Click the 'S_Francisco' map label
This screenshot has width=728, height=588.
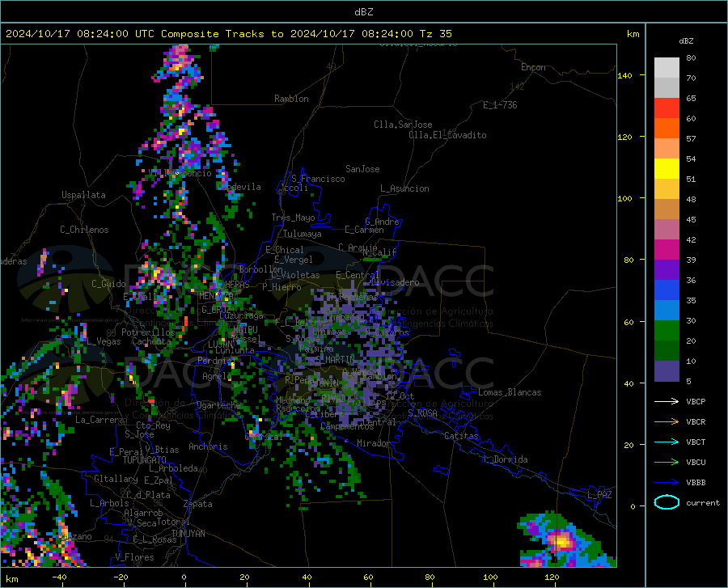pos(318,179)
